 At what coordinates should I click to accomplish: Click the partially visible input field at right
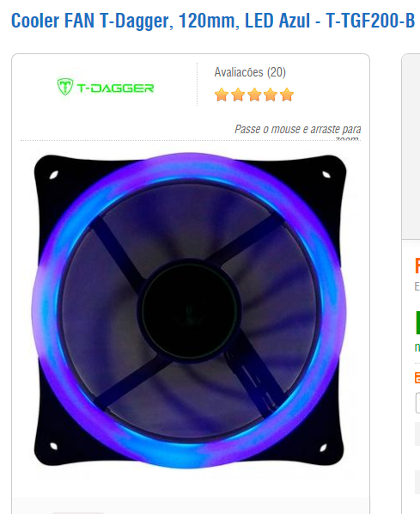[x=417, y=402]
